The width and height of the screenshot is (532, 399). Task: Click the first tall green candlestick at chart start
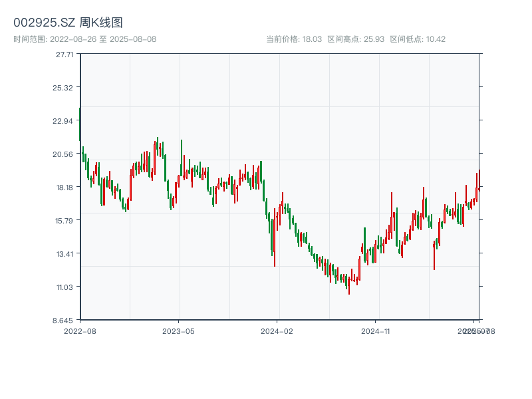click(x=80, y=124)
